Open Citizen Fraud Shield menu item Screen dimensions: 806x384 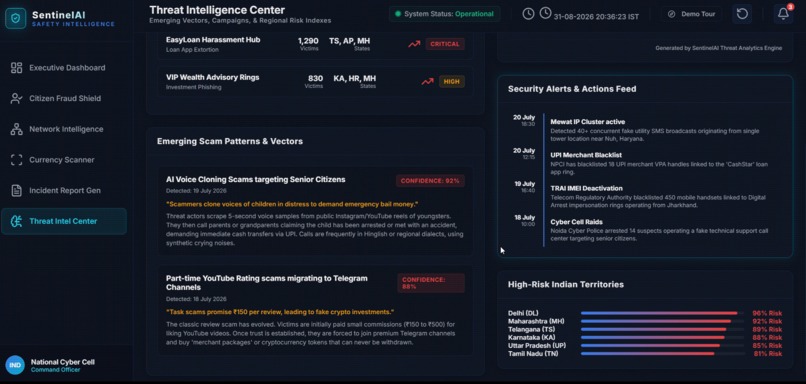pyautogui.click(x=64, y=99)
